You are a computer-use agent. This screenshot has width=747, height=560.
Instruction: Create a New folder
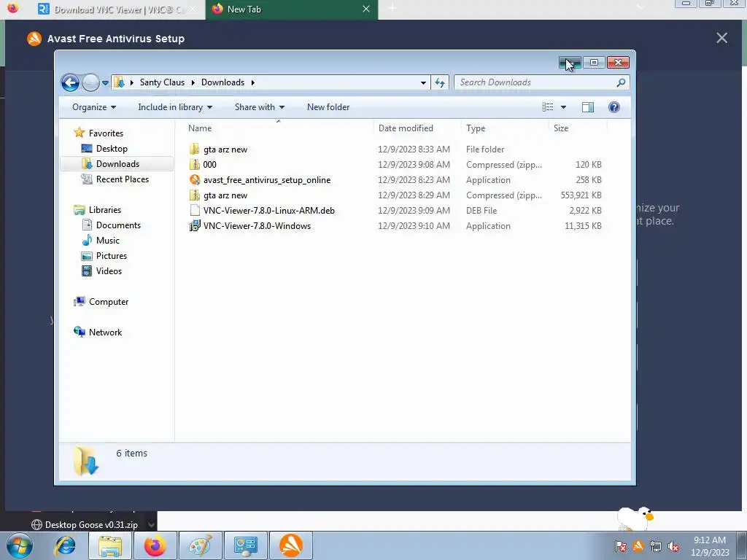pos(328,107)
